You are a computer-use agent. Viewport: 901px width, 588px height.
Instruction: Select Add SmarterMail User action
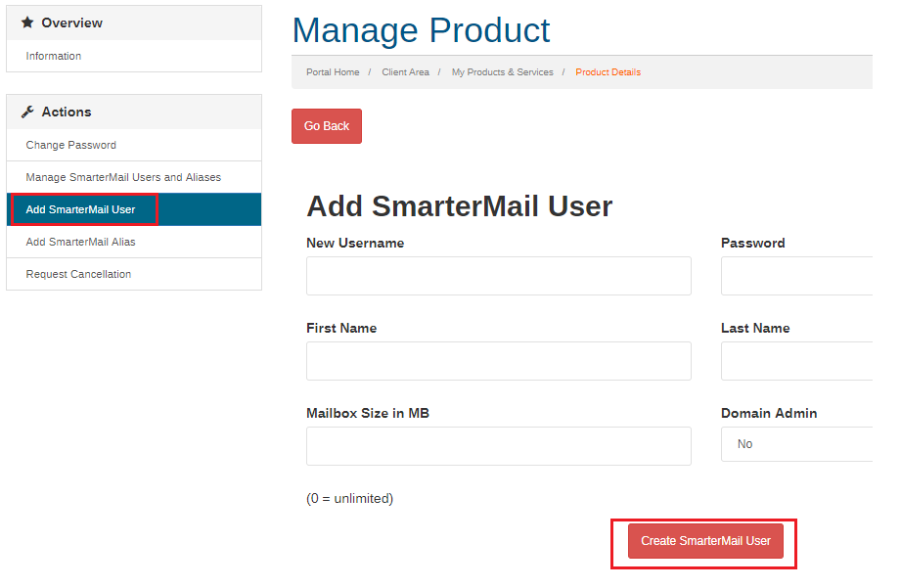(x=134, y=209)
